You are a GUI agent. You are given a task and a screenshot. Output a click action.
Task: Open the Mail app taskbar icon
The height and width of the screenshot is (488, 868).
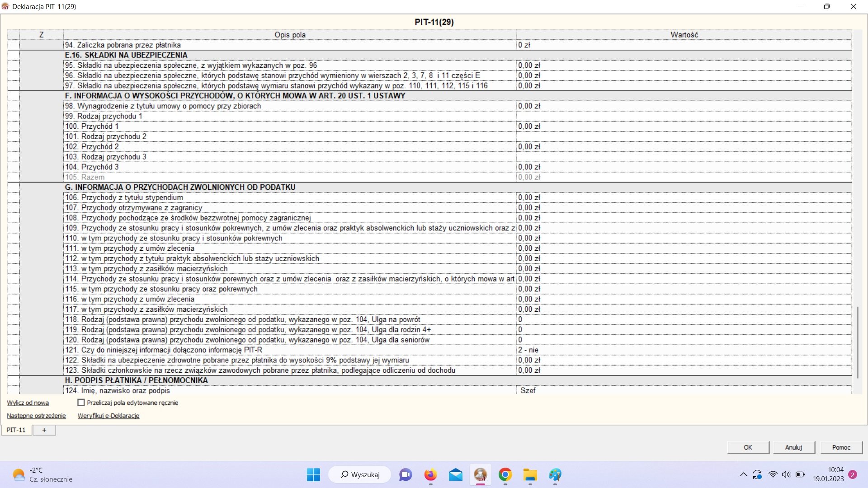455,475
